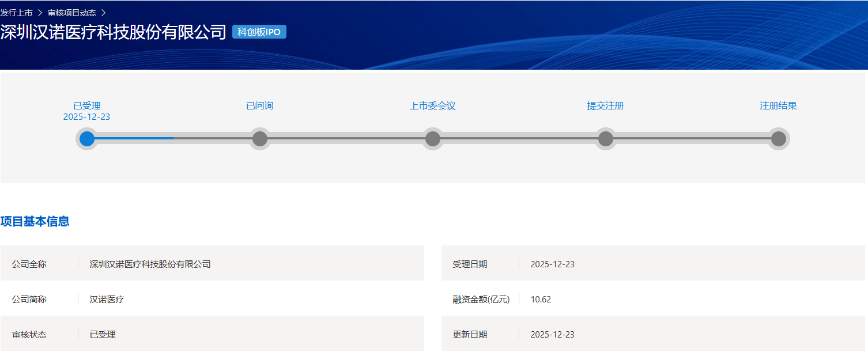Screen dimensions: 868x356
Task: Click the 审核状态 value 已受理 in table
Action: 103,335
